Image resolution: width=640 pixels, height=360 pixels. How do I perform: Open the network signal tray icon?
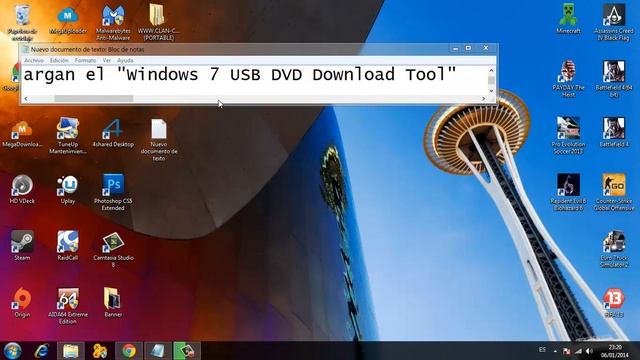pyautogui.click(x=578, y=351)
